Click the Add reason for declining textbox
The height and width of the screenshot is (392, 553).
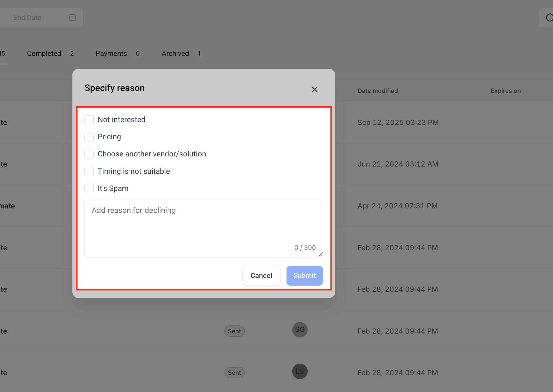click(x=203, y=225)
